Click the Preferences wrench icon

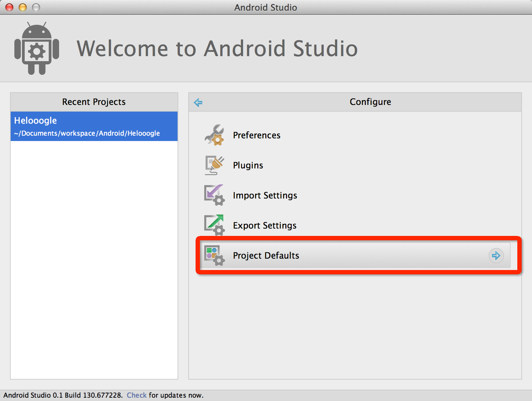tap(214, 135)
